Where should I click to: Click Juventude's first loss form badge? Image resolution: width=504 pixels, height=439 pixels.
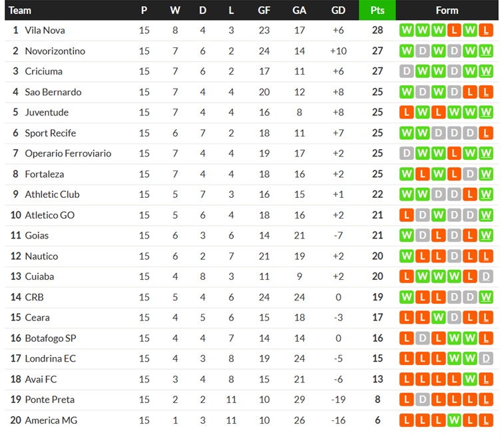tap(407, 112)
